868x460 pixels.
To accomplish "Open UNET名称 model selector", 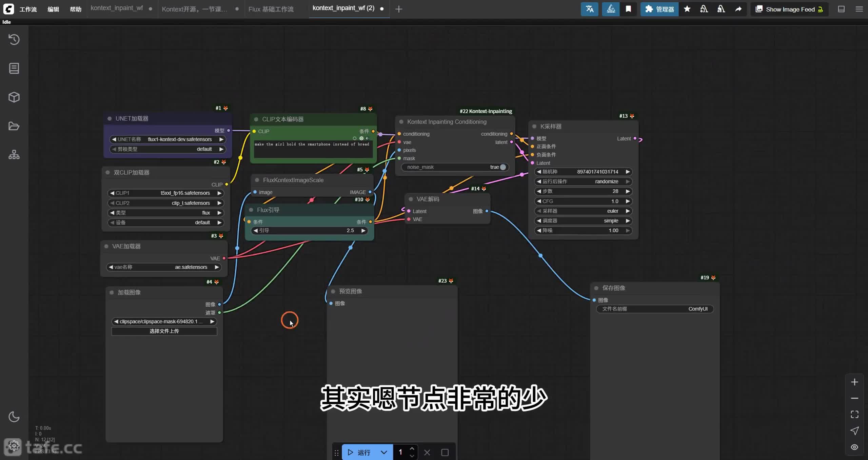I will click(167, 139).
